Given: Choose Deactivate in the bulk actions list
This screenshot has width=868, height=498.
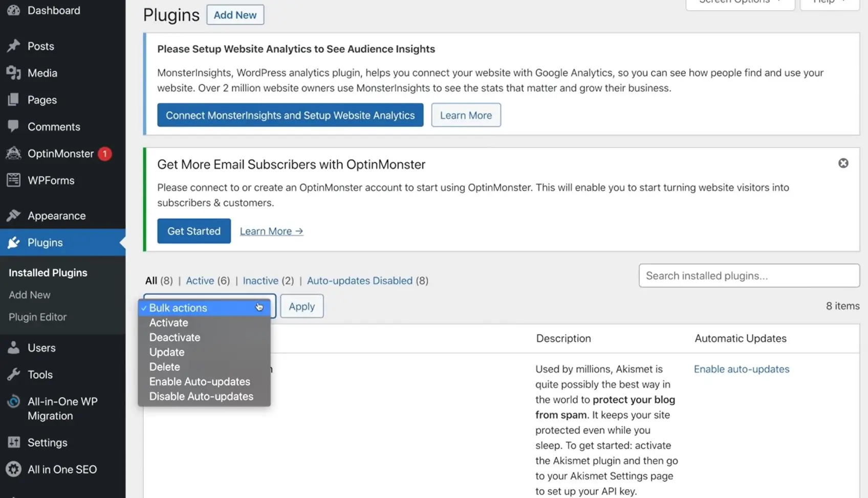Looking at the screenshot, I should (x=175, y=338).
